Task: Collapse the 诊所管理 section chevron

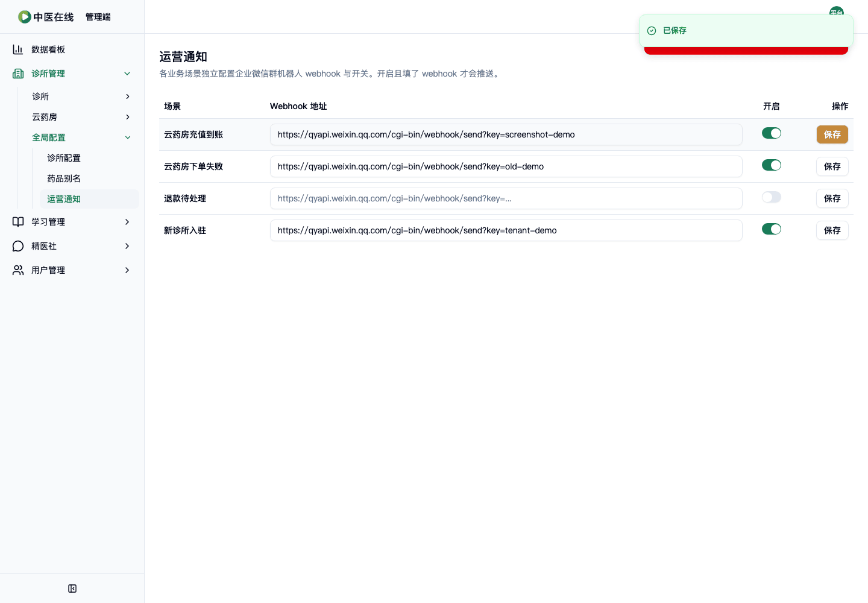Action: (127, 74)
